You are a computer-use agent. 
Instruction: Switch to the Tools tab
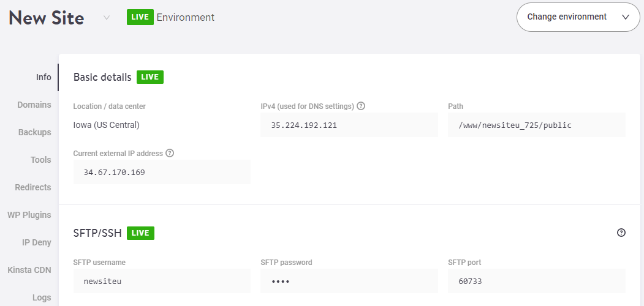40,160
